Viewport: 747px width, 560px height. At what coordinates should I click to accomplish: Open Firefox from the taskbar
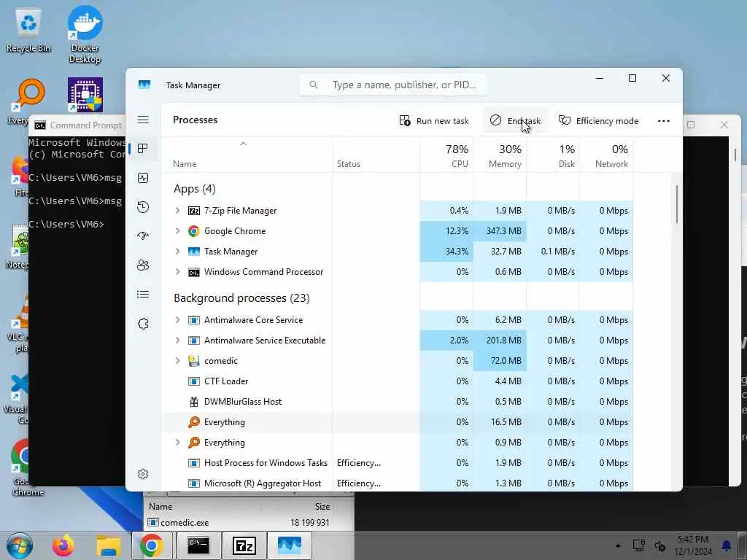[63, 545]
